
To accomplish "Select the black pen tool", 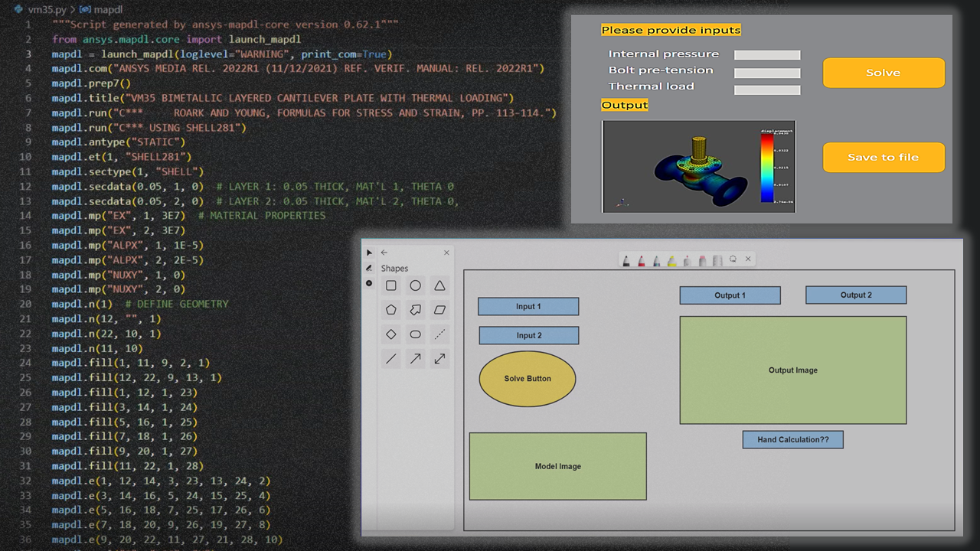I will click(626, 260).
